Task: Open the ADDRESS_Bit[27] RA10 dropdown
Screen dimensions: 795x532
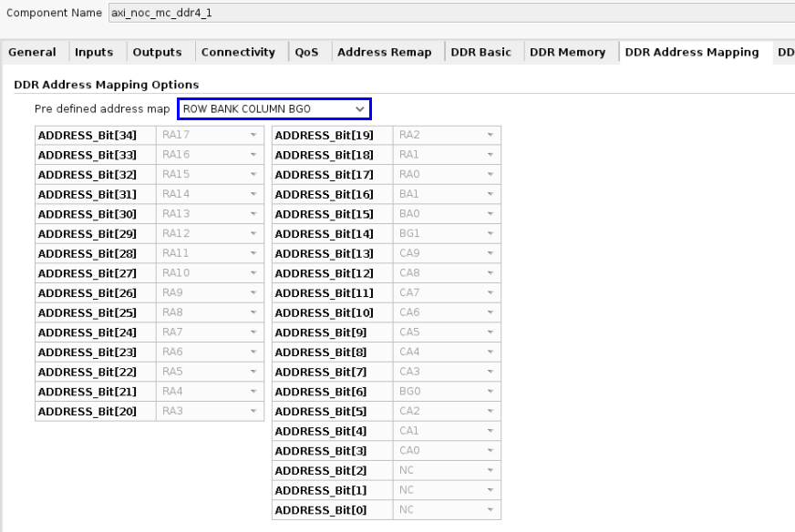Action: coord(209,273)
